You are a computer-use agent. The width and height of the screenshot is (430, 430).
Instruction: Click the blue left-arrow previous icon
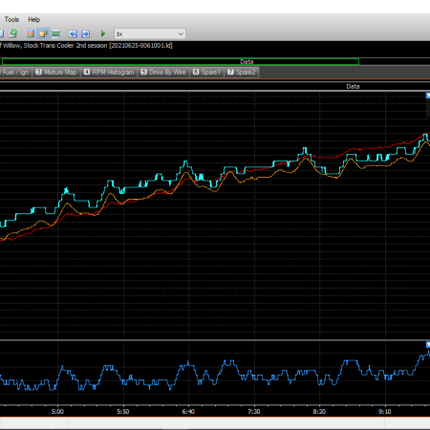[x=73, y=34]
